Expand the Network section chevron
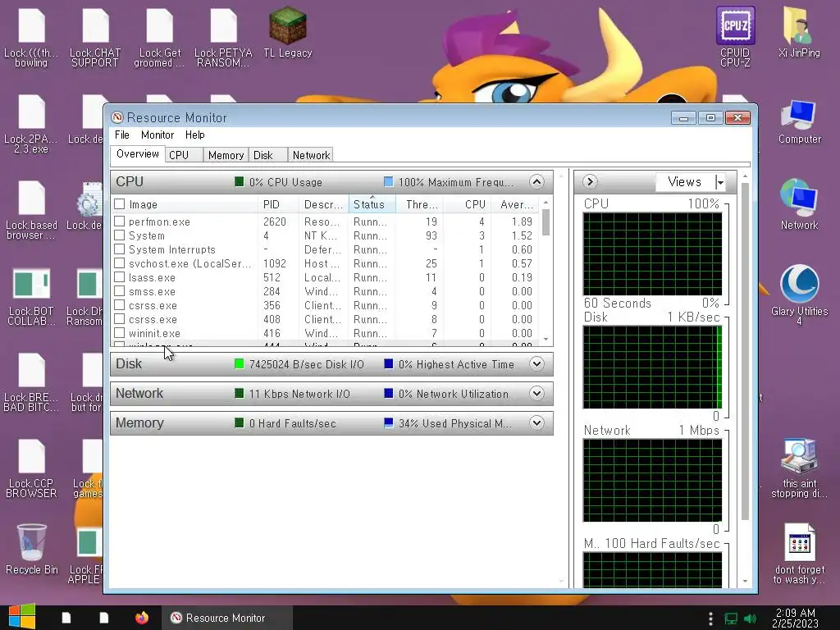 point(536,393)
